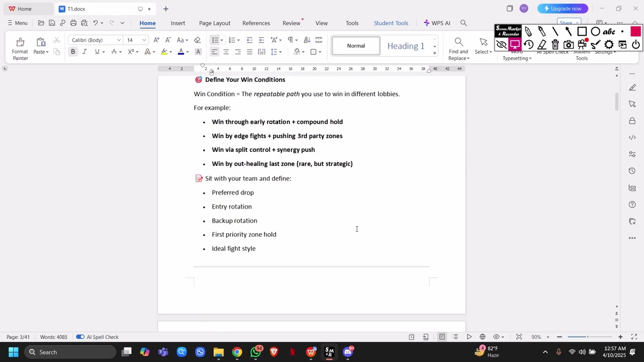The height and width of the screenshot is (362, 644).
Task: Click the Format Painter tool
Action: [x=20, y=49]
